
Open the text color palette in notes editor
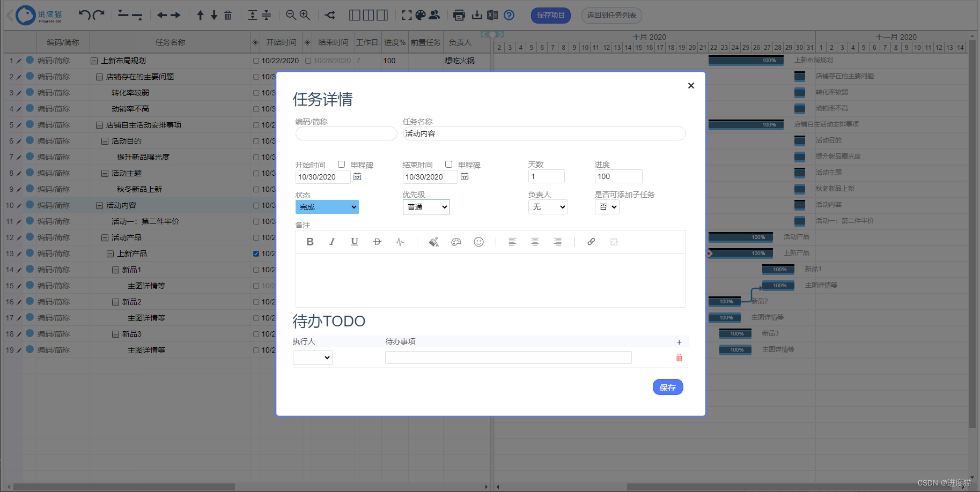tap(456, 242)
